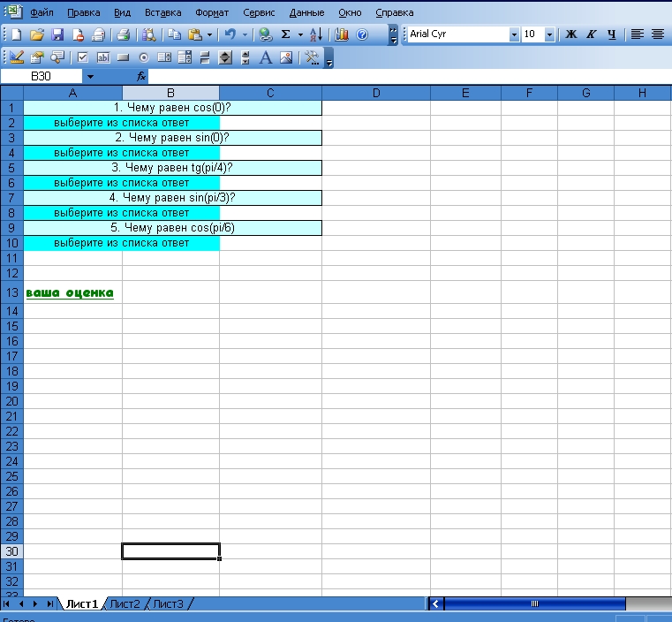Screen dimensions: 672x622
Task: Open the Name Box dropdown next to B30
Action: coord(90,77)
